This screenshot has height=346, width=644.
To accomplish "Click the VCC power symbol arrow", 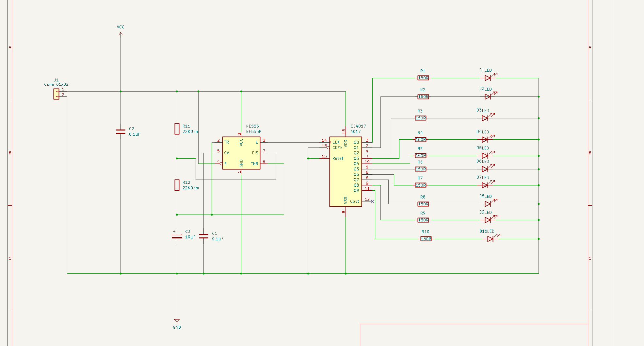I will (121, 33).
